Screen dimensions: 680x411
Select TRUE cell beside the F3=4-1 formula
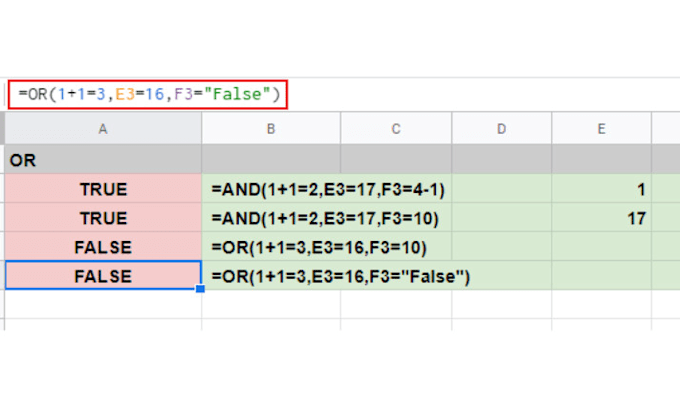coord(103,189)
